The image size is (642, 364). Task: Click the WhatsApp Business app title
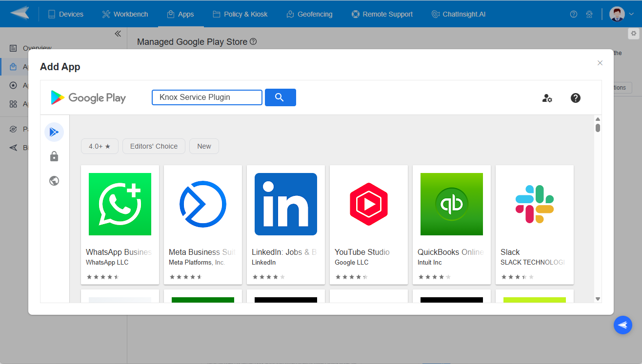pyautogui.click(x=119, y=252)
